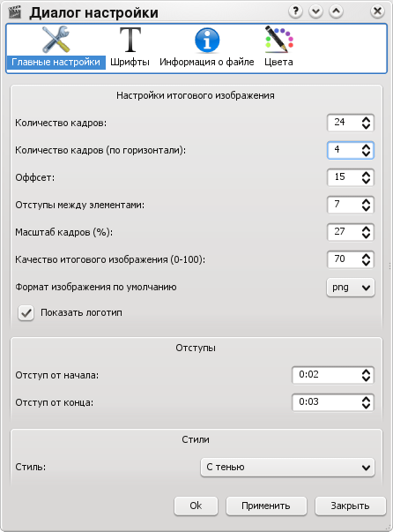Viewport: 393px width, 532px height.
Task: Click the up arrow title bar button
Action: coord(336,11)
